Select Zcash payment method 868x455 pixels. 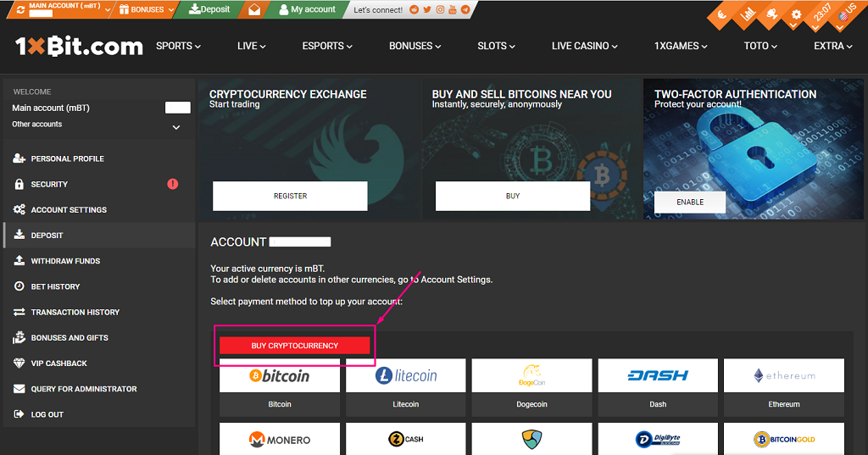click(406, 439)
